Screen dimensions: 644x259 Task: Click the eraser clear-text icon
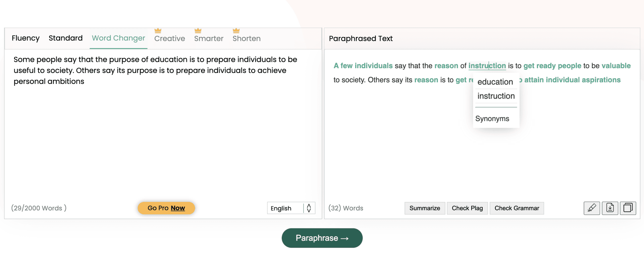(592, 208)
